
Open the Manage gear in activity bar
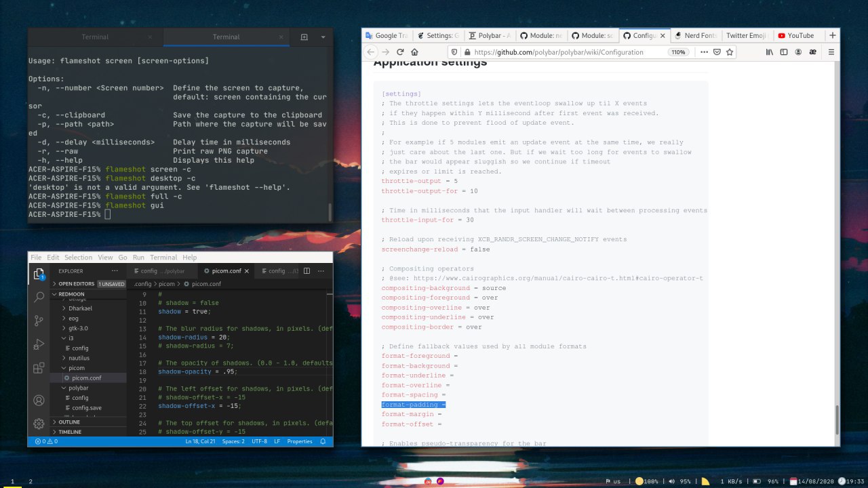[x=39, y=424]
